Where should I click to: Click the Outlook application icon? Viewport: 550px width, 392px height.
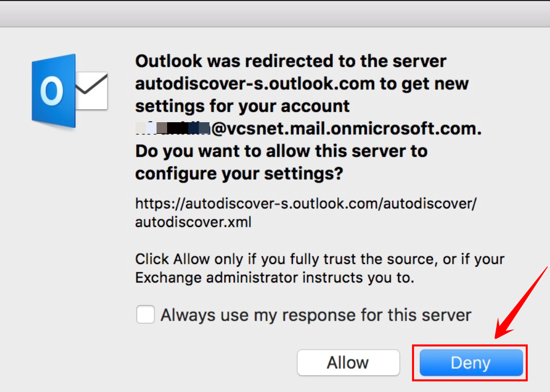[70, 90]
